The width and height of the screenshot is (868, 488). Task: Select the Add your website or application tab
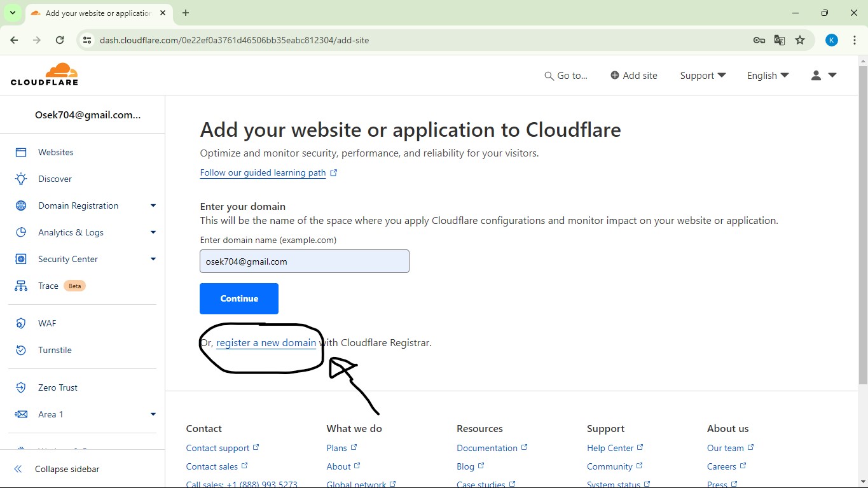point(98,13)
